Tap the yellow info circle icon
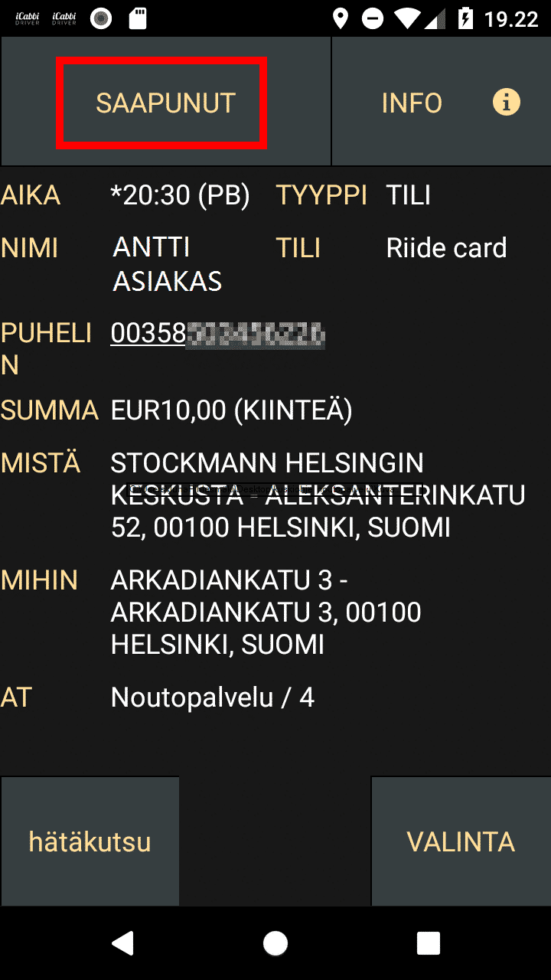 [507, 102]
